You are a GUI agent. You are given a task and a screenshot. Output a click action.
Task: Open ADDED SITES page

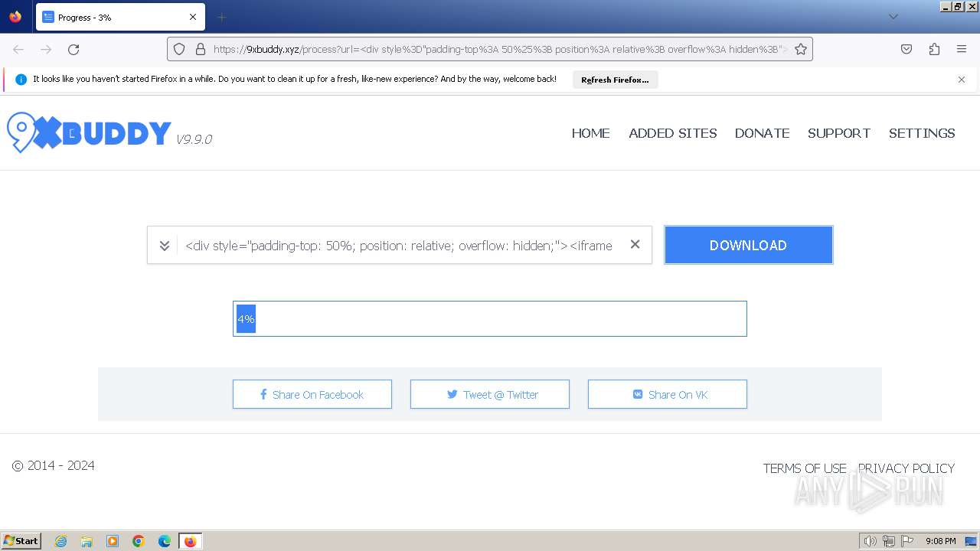[x=673, y=133]
